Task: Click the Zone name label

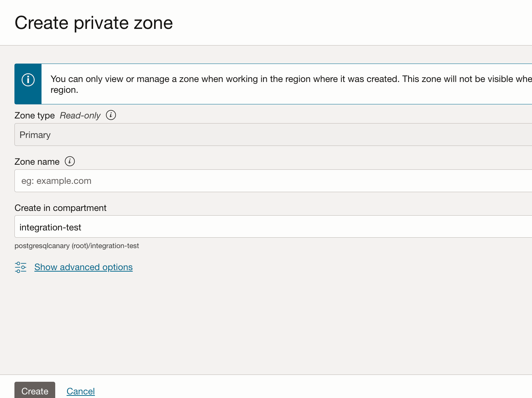Action: pyautogui.click(x=37, y=162)
